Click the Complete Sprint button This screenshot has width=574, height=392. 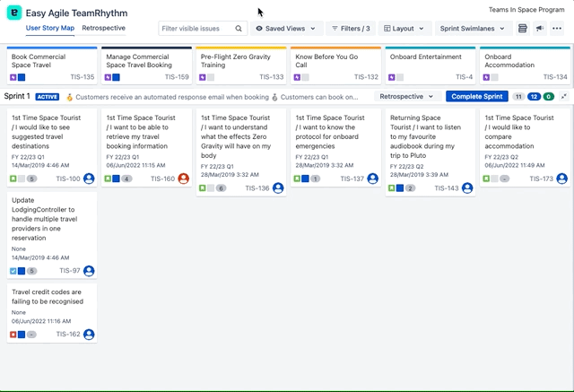tap(476, 96)
